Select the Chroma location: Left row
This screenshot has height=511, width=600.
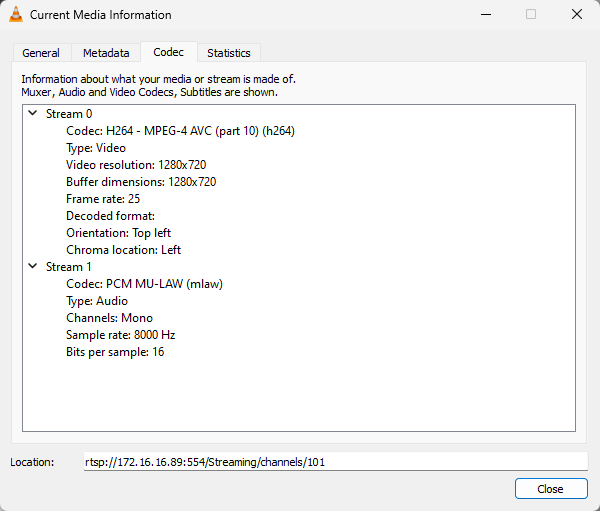coord(123,250)
